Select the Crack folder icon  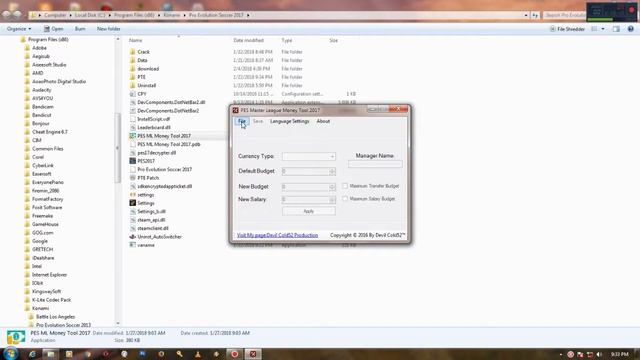point(133,52)
